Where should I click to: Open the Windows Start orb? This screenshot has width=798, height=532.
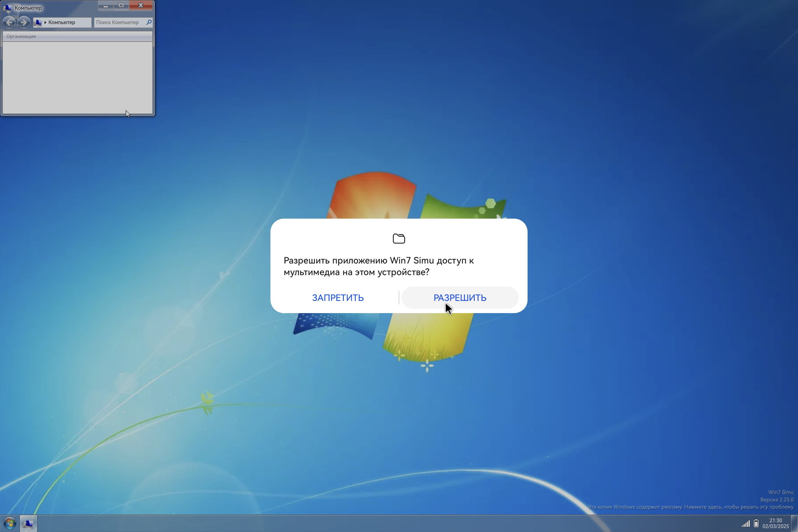(9, 523)
